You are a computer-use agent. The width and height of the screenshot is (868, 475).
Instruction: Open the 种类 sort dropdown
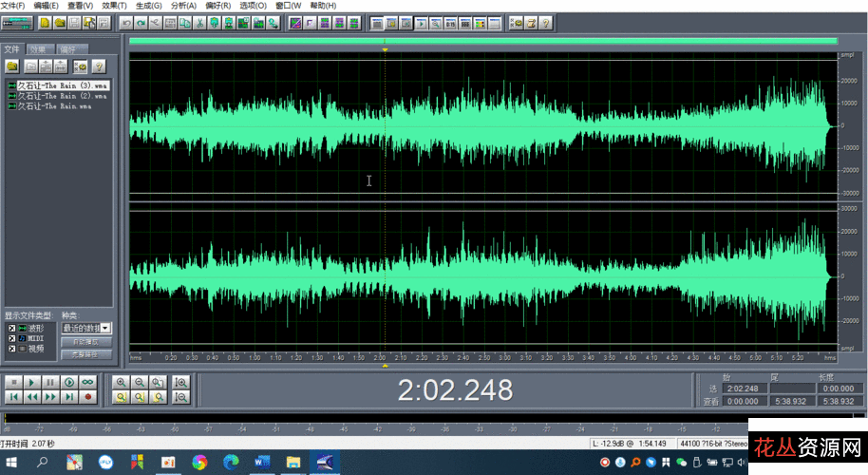(x=105, y=328)
